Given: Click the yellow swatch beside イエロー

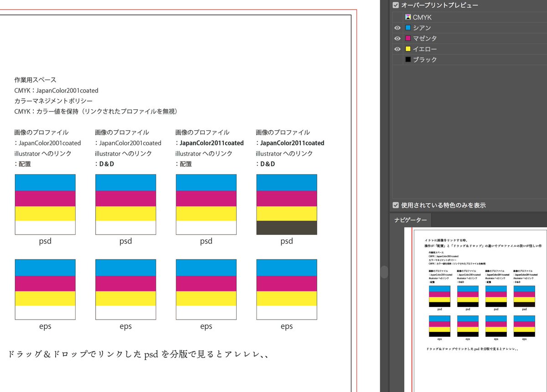Looking at the screenshot, I should click(x=408, y=49).
